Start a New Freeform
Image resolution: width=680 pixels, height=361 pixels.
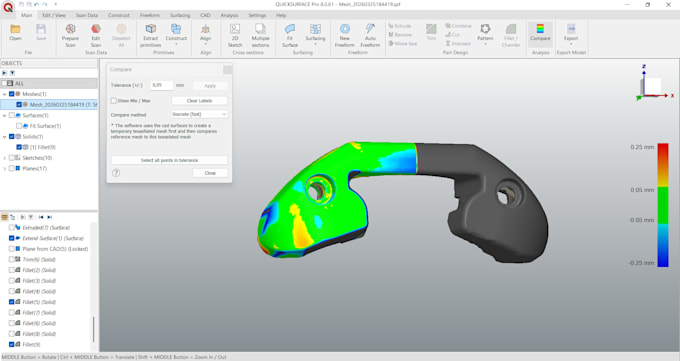pyautogui.click(x=345, y=35)
